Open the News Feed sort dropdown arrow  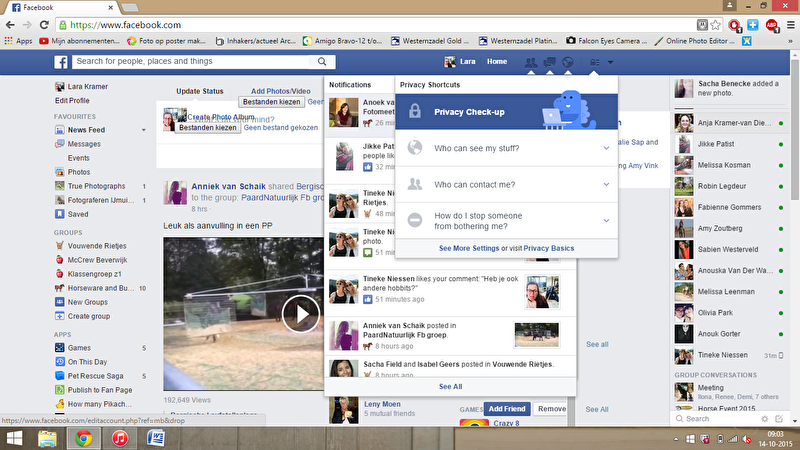143,130
